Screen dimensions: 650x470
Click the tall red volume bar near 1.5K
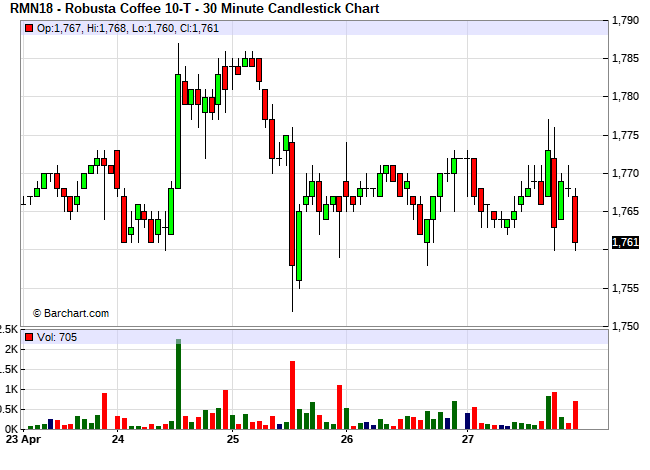tap(292, 395)
